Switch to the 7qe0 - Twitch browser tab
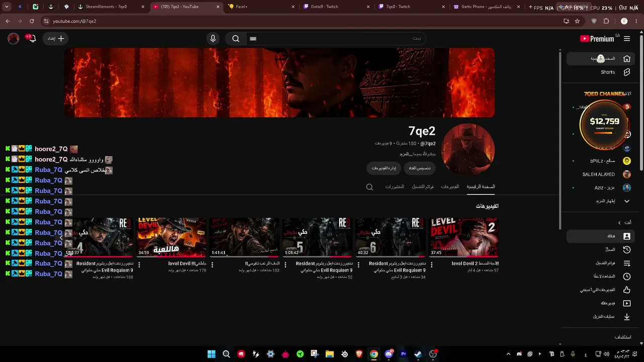The height and width of the screenshot is (362, 644). (x=411, y=7)
